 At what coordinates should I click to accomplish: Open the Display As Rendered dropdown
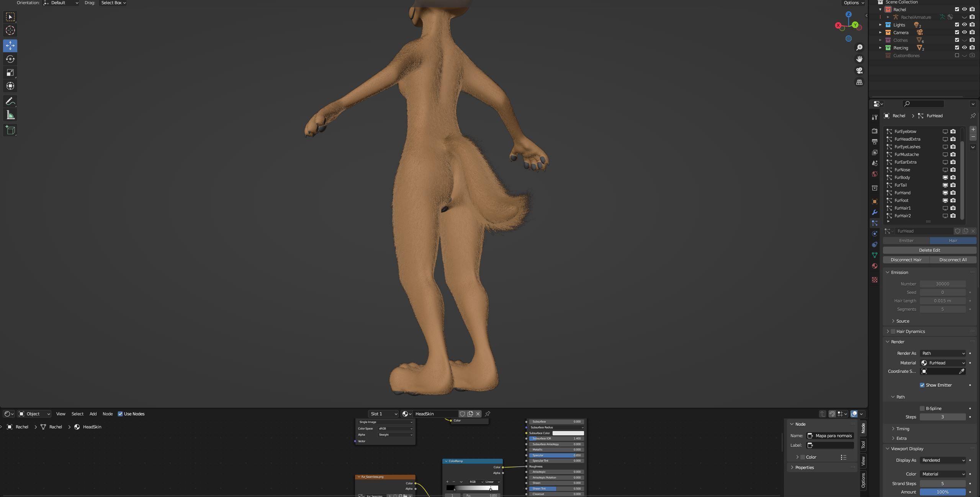[943, 460]
